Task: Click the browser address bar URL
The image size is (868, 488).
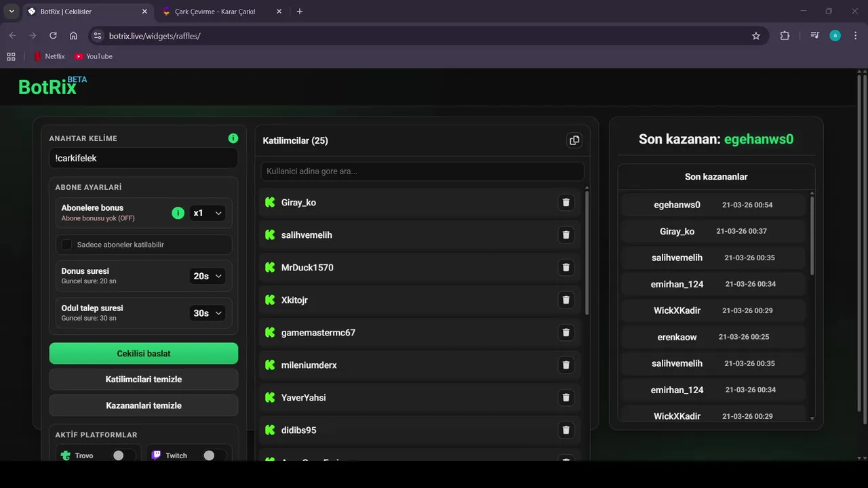Action: [155, 36]
